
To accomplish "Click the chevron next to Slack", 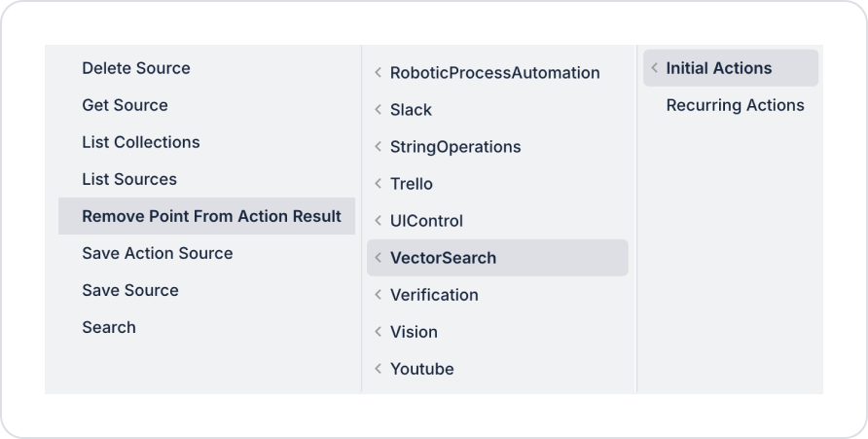I will pyautogui.click(x=378, y=110).
